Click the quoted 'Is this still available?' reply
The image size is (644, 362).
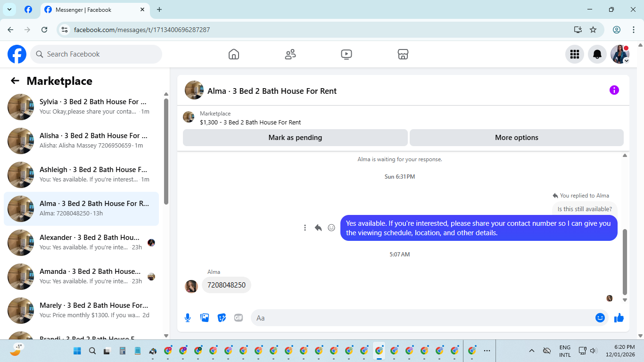(585, 209)
